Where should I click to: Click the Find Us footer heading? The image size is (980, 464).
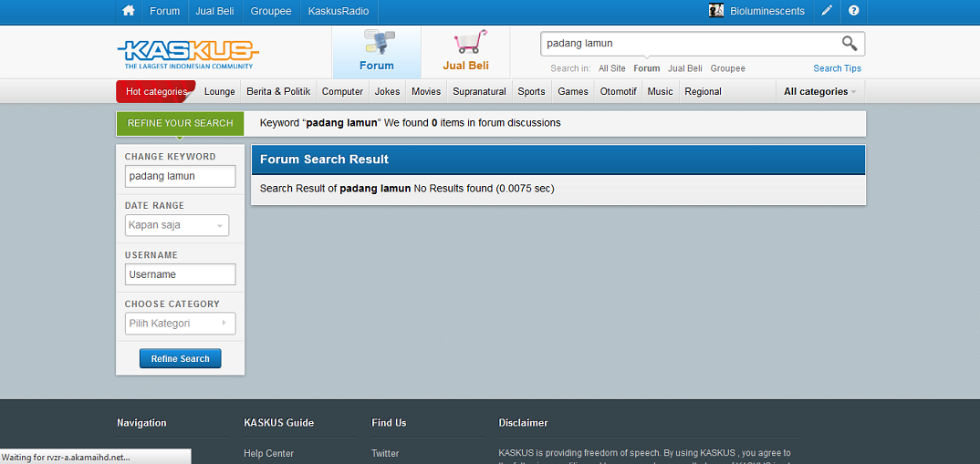pyautogui.click(x=389, y=423)
